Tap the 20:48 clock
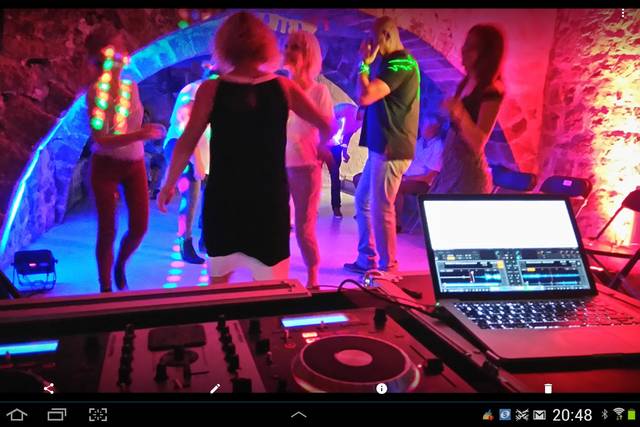This screenshot has height=427, width=640. [x=572, y=415]
